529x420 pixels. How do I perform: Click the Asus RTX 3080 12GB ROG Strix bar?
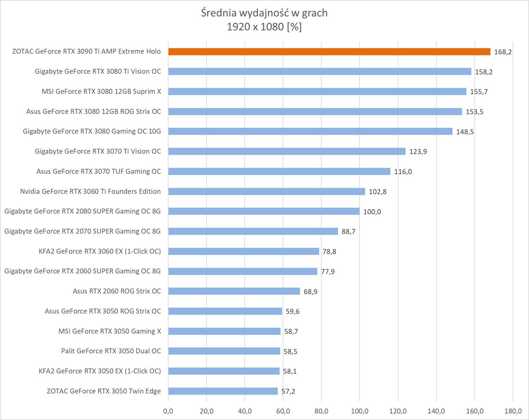pos(315,112)
